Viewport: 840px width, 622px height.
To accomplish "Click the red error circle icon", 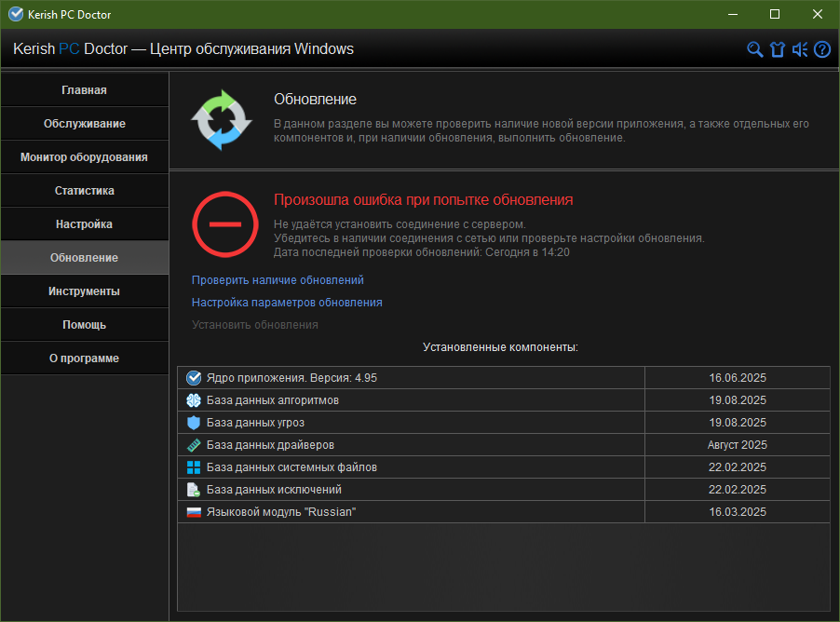I will tap(225, 224).
